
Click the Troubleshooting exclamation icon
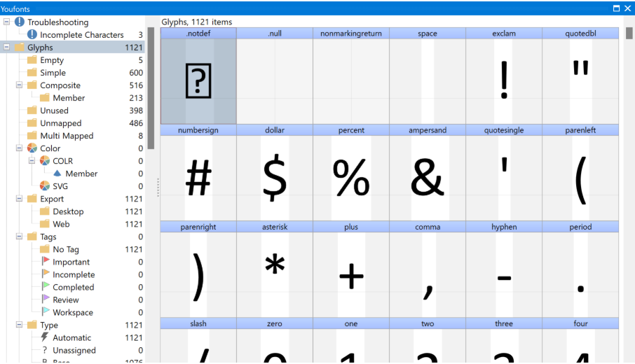coord(20,22)
